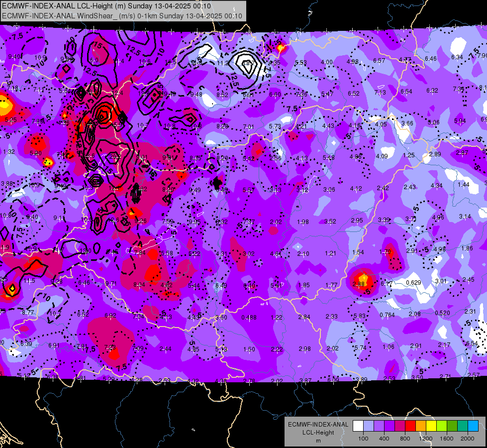Click the map value 0.629
The image size is (487, 448).
click(413, 283)
